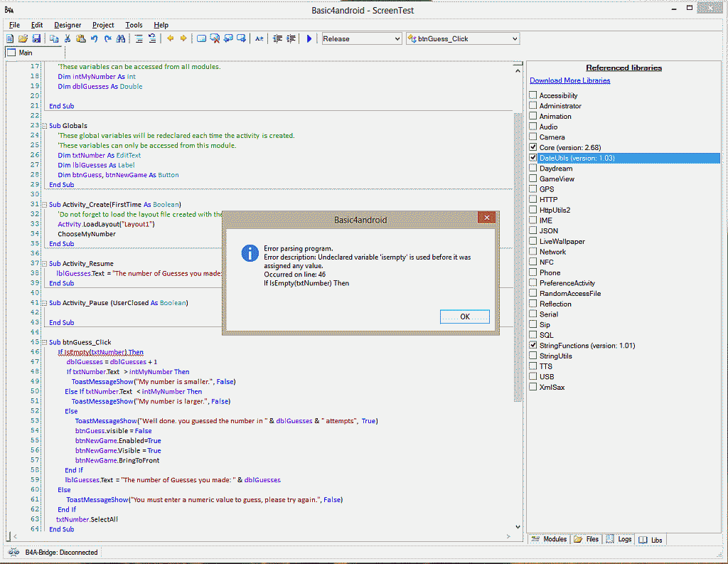Run the program with blue play icon
The width and height of the screenshot is (728, 564).
tap(309, 38)
